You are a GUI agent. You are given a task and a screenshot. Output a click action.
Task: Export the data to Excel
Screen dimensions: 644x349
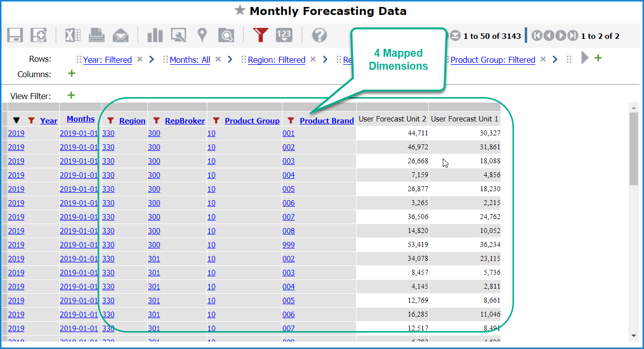click(73, 35)
